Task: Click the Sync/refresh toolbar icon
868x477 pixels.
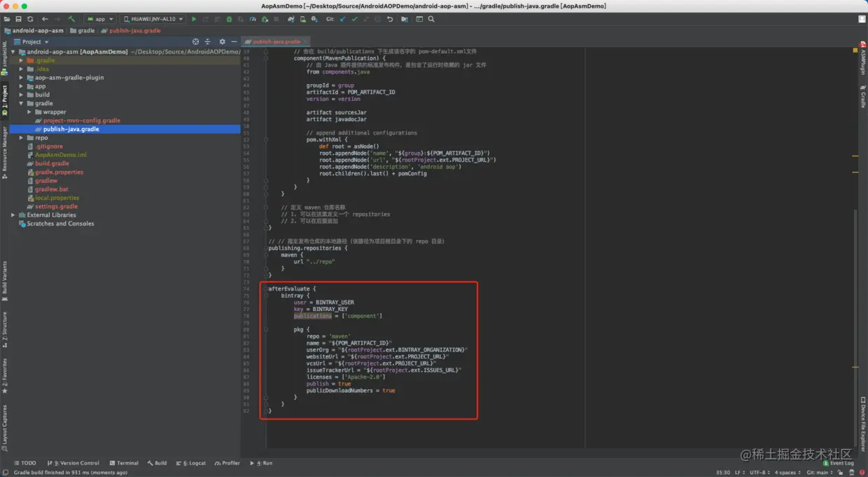Action: click(x=30, y=19)
